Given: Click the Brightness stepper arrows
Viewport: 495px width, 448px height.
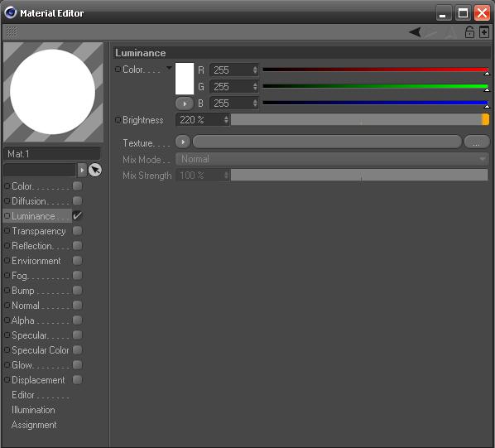Looking at the screenshot, I should point(226,119).
